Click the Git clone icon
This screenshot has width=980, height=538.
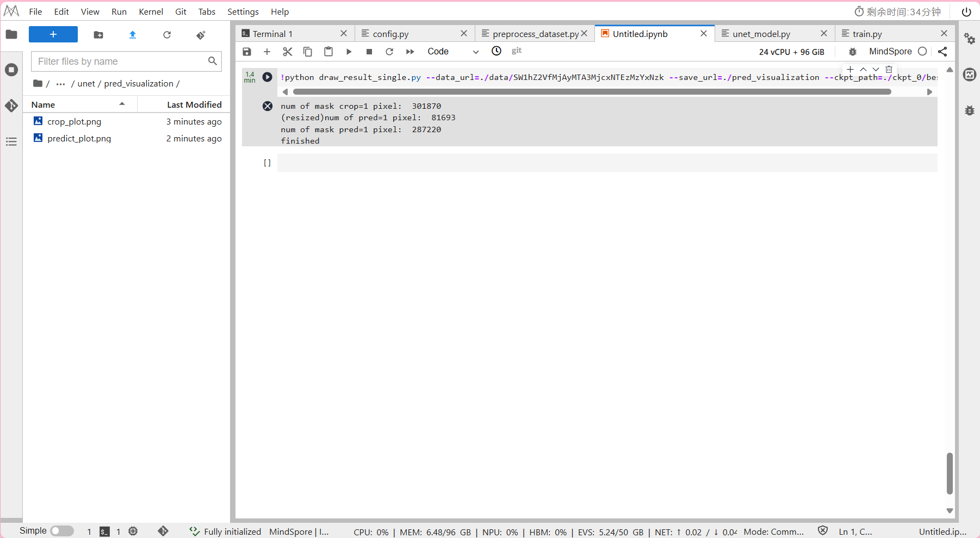click(x=201, y=35)
